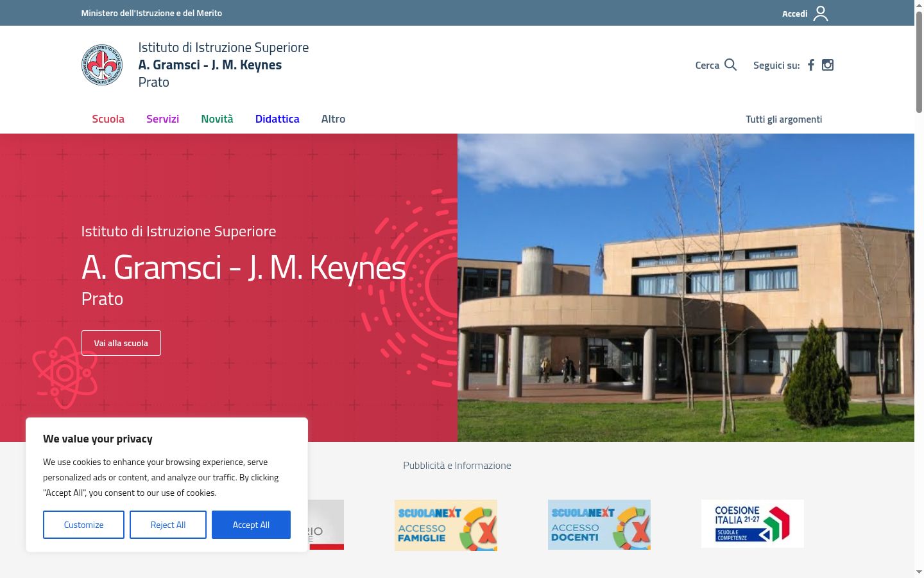This screenshot has height=578, width=924.
Task: Open ScuolaNext Accesso Famiglie banner
Action: (446, 525)
